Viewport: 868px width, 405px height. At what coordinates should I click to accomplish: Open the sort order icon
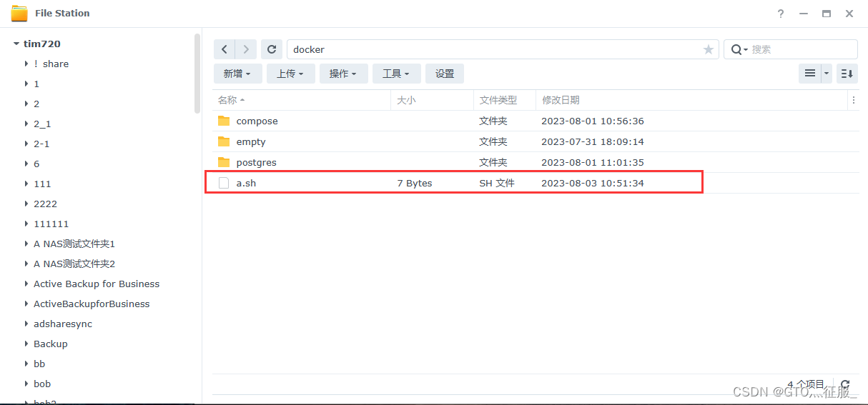pyautogui.click(x=847, y=74)
